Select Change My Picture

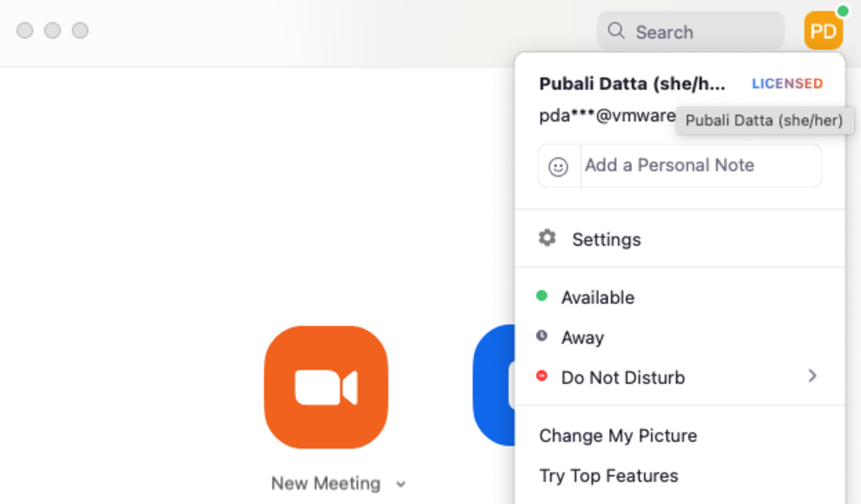tap(618, 436)
